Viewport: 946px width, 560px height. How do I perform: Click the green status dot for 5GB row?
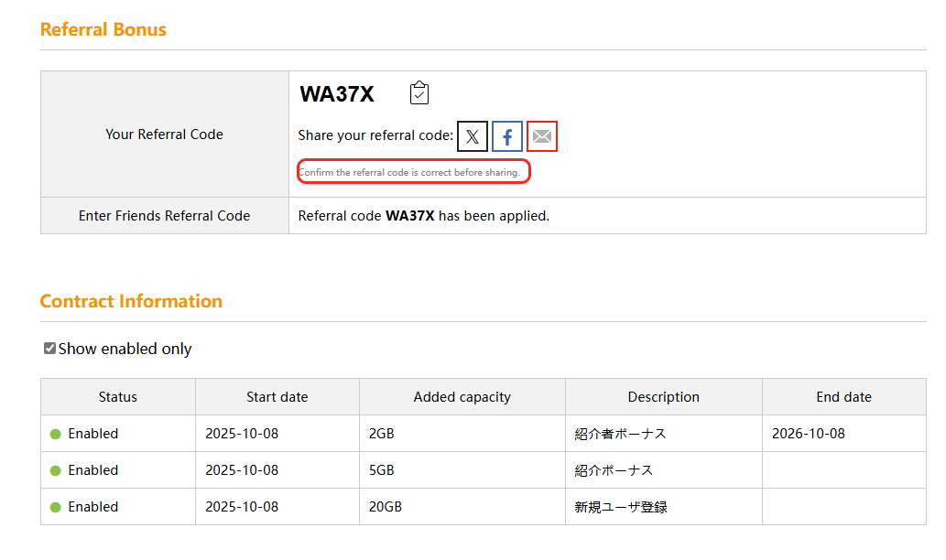pyautogui.click(x=56, y=470)
